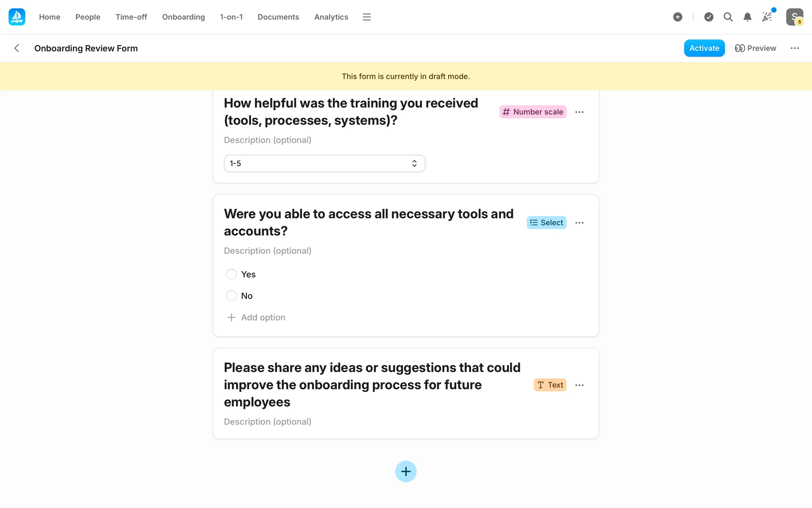Change the Number scale question type

[x=532, y=112]
